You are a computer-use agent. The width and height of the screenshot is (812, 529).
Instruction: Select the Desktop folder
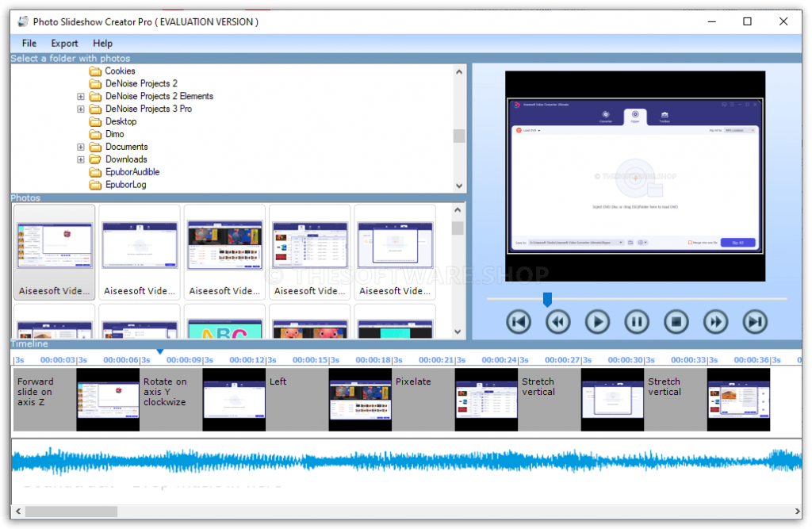coord(121,121)
